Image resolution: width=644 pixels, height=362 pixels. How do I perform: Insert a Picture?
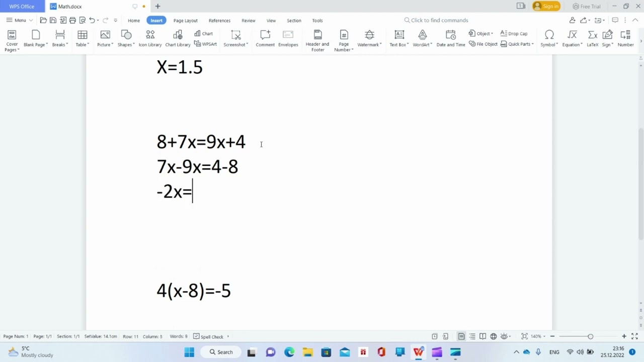click(x=105, y=39)
